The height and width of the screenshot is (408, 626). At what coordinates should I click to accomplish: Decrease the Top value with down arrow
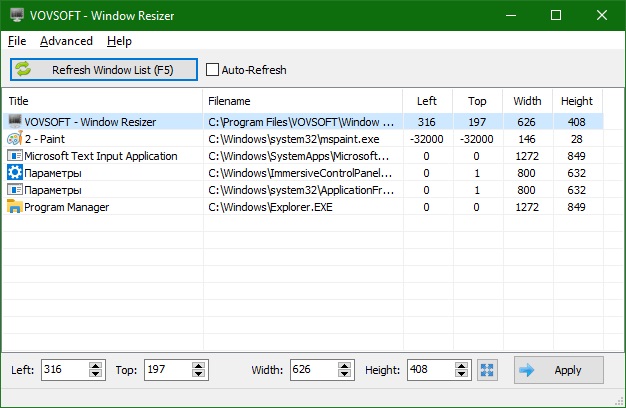tap(198, 374)
